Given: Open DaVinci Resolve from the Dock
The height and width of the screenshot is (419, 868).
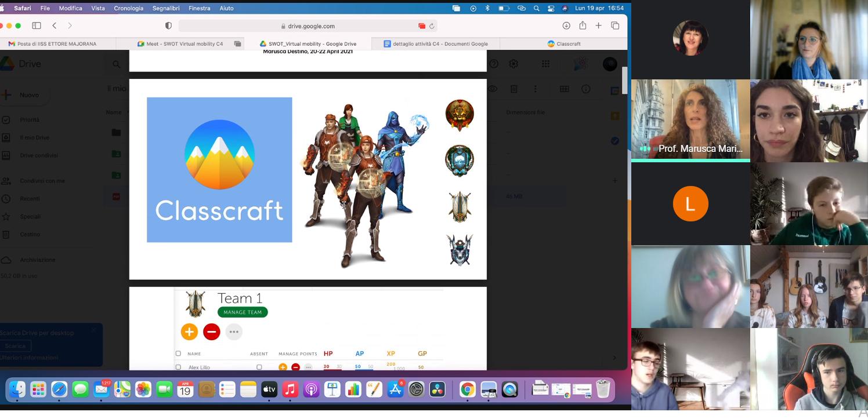Looking at the screenshot, I should (437, 389).
